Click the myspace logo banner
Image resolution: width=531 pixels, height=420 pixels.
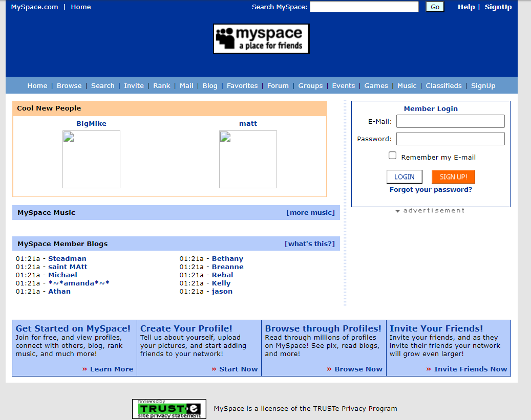pyautogui.click(x=261, y=38)
